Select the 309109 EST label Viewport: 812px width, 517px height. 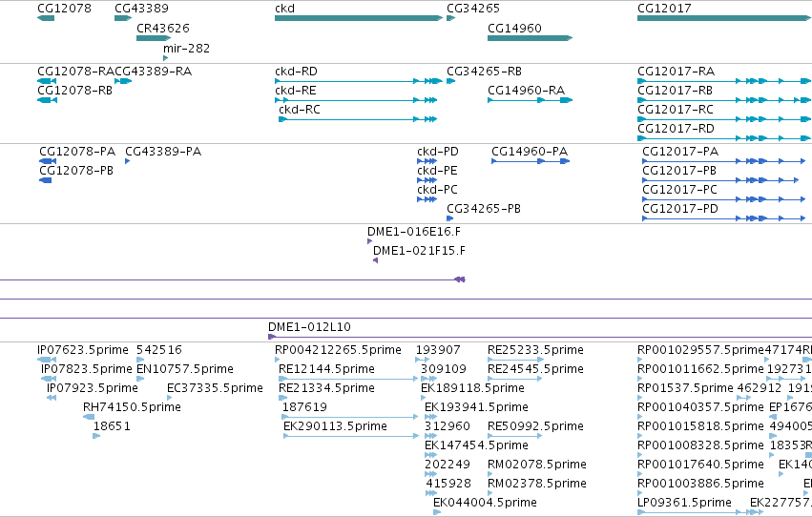(444, 369)
